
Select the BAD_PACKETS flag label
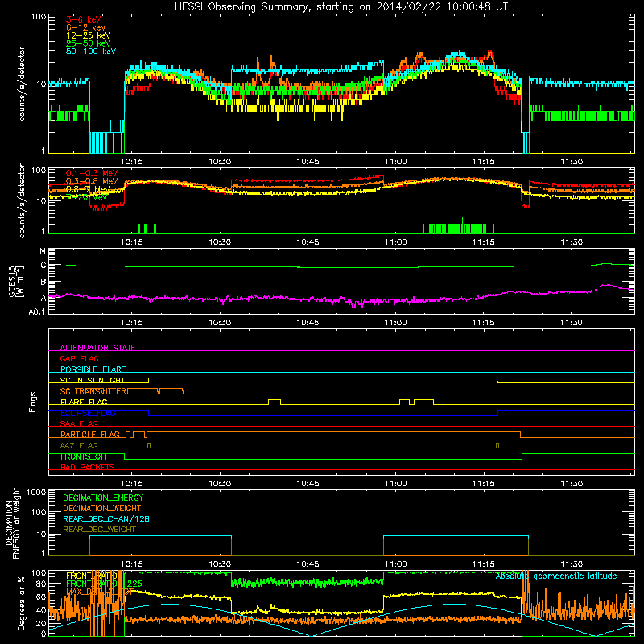[x=88, y=467]
